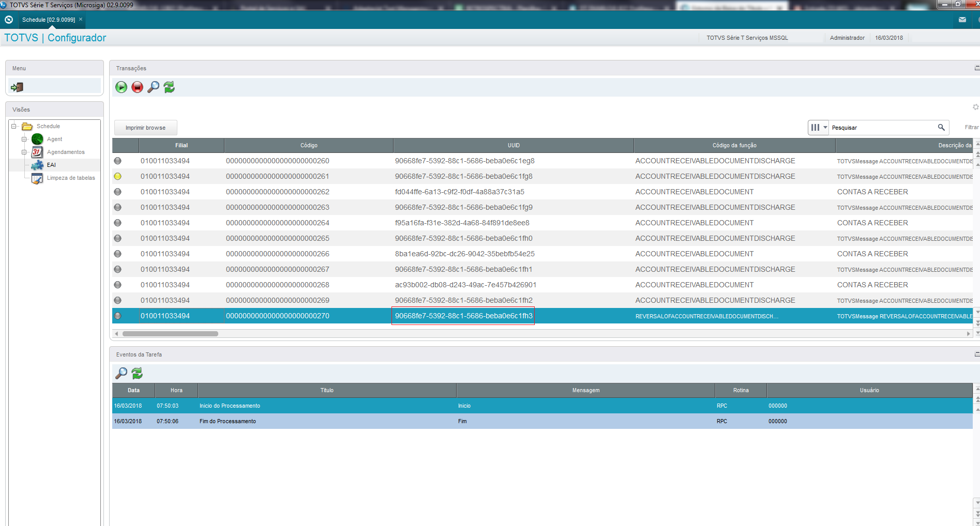Screen dimensions: 980x526
Task: Click the exit door icon in the Menu panel
Action: [x=17, y=87]
